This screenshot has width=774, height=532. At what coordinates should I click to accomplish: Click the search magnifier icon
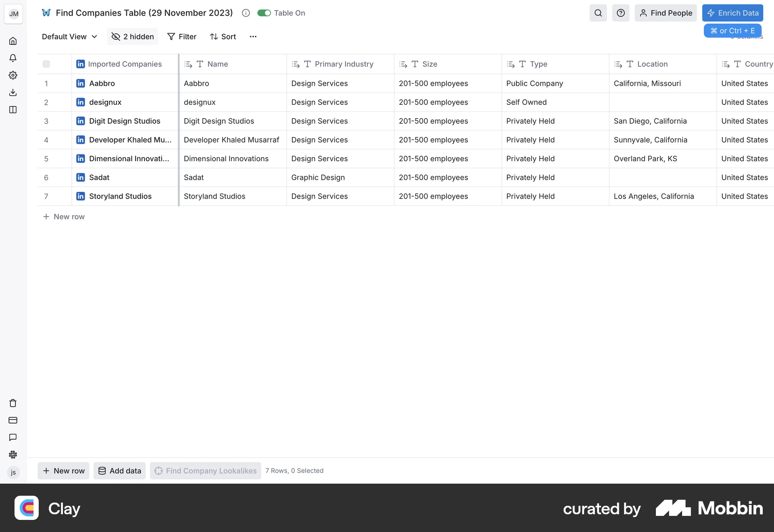click(598, 13)
